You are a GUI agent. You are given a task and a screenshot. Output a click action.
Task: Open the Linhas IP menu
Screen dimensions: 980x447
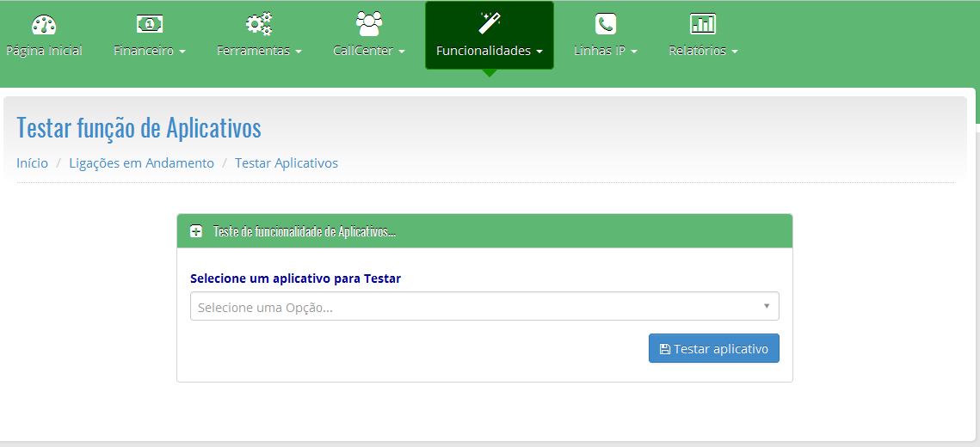click(605, 51)
